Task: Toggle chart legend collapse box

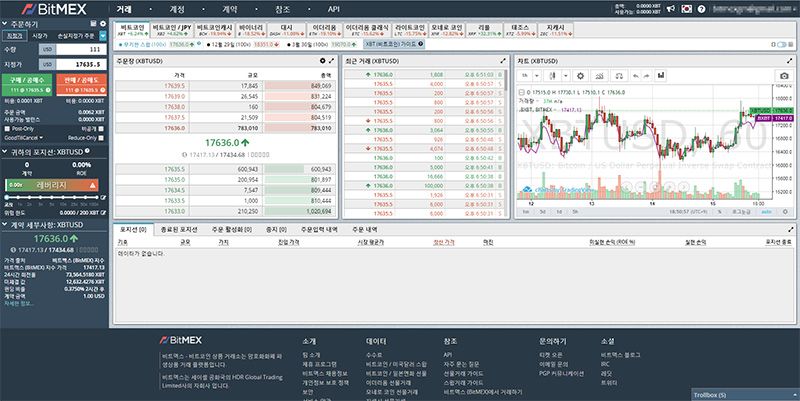Action: point(521,92)
